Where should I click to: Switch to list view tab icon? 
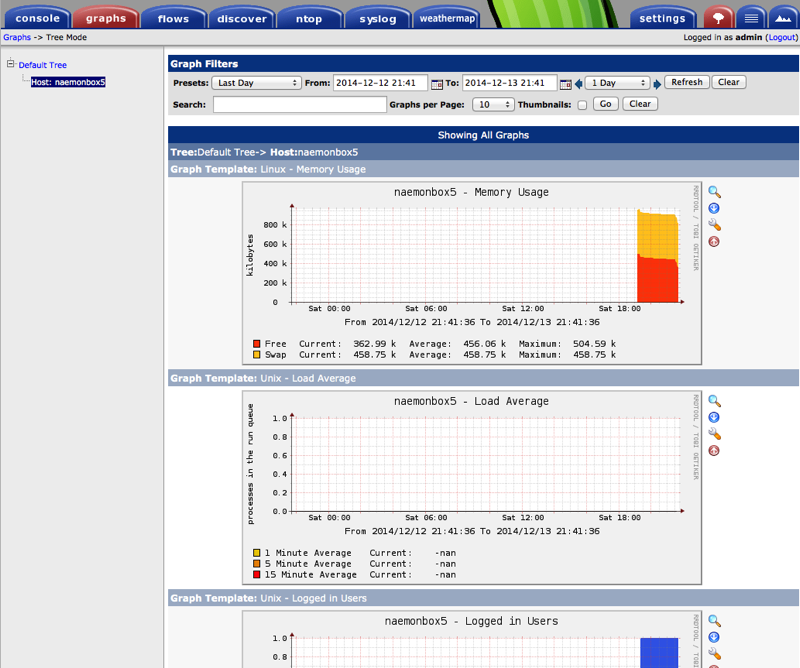(752, 18)
